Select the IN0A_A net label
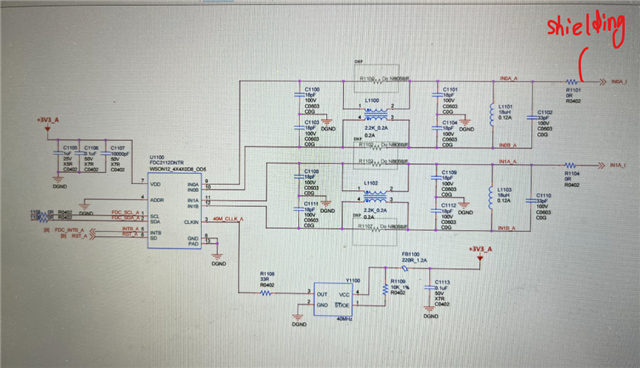The height and width of the screenshot is (368, 640). pos(509,78)
